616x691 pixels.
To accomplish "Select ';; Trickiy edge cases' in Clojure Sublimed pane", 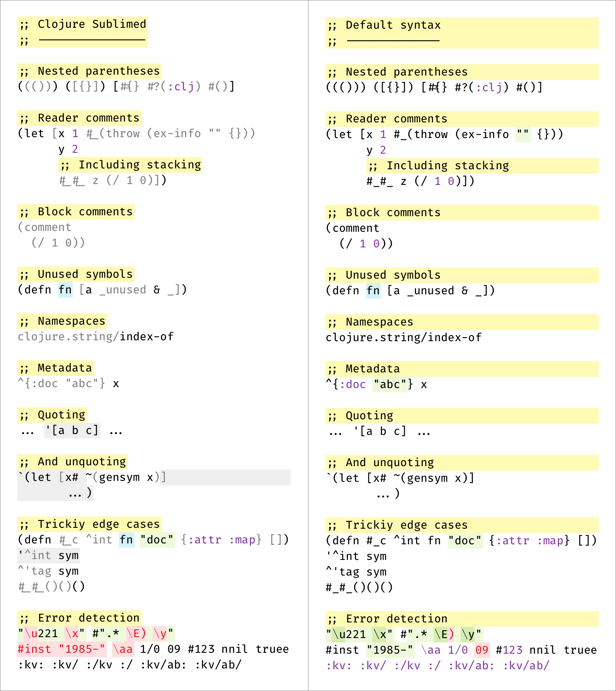I will pyautogui.click(x=89, y=524).
